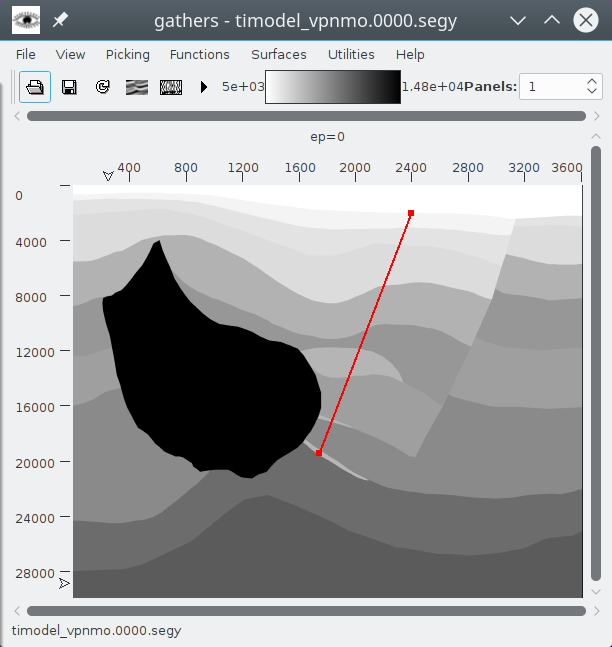This screenshot has width=612, height=647.
Task: Click the 5e+03 minimum value label
Action: pyautogui.click(x=243, y=87)
